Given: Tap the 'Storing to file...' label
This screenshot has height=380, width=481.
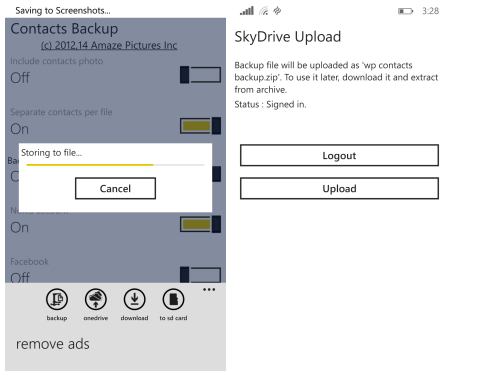Looking at the screenshot, I should coord(51,153).
